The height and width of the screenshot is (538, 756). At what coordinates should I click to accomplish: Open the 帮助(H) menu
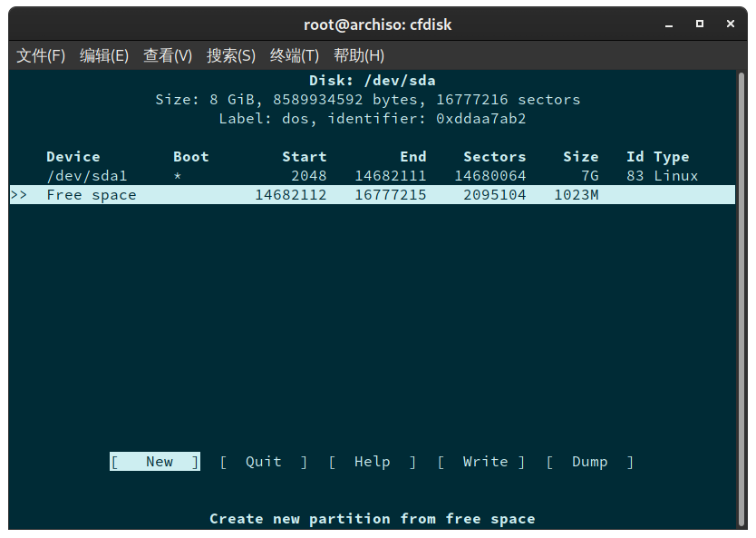[359, 55]
